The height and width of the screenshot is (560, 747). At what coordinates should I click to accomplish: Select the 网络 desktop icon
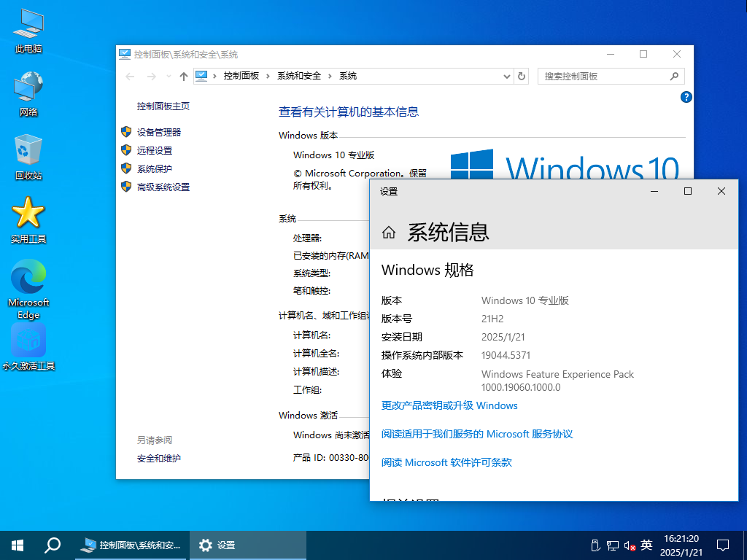click(x=28, y=94)
